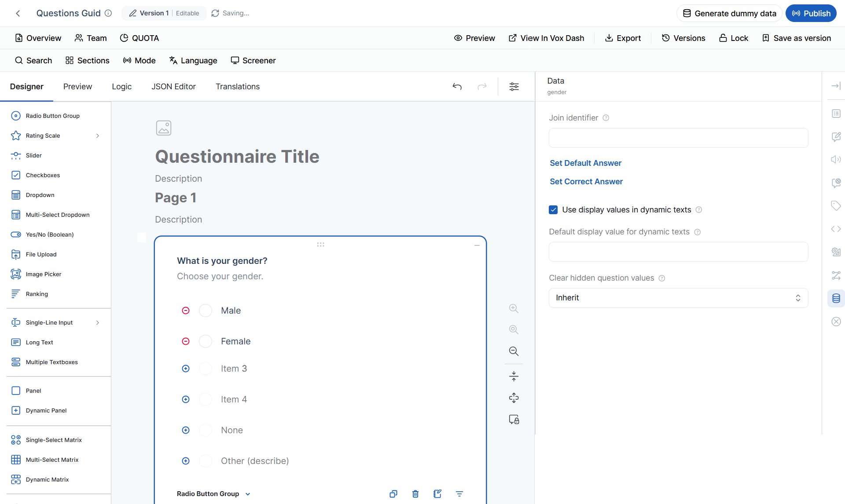Viewport: 845px width, 504px height.
Task: Select the Male radio option
Action: (206, 310)
